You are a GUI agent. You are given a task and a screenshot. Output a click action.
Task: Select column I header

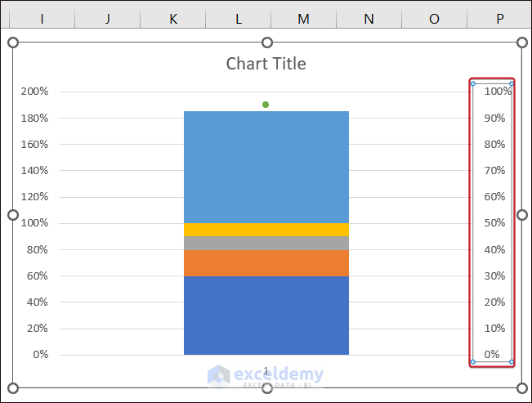click(42, 18)
